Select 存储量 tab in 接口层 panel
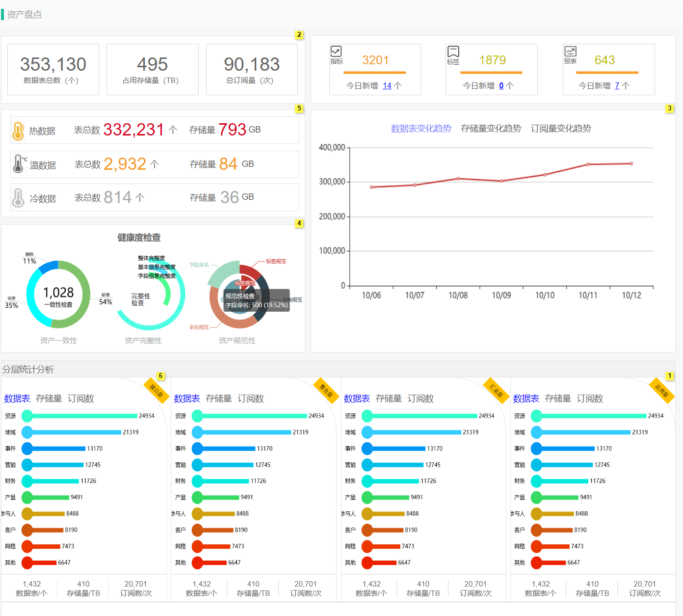This screenshot has height=616, width=683. 49,399
